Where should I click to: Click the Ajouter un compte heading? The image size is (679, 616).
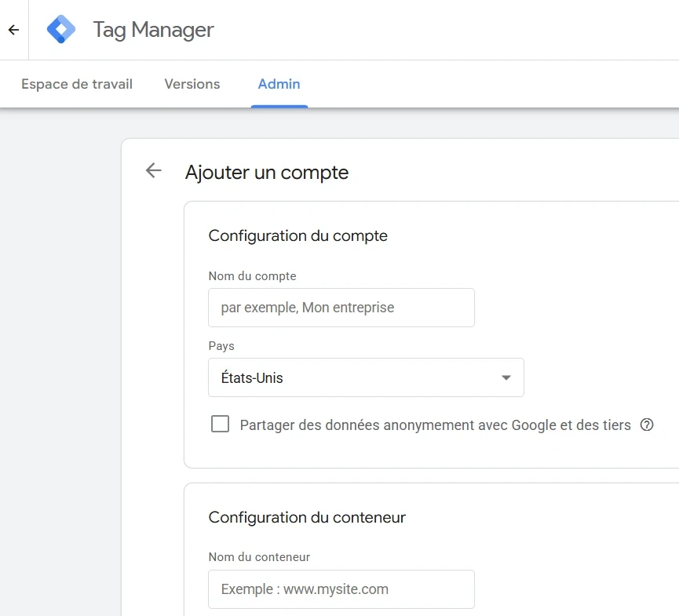[267, 173]
